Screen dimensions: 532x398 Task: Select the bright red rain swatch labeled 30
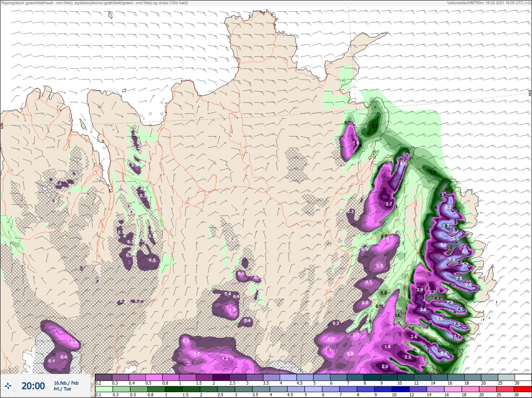(523, 389)
